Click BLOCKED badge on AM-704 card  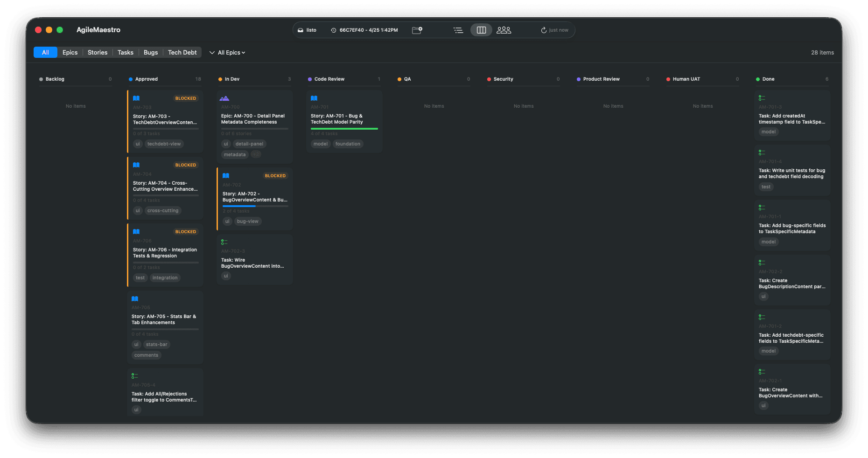tap(186, 165)
